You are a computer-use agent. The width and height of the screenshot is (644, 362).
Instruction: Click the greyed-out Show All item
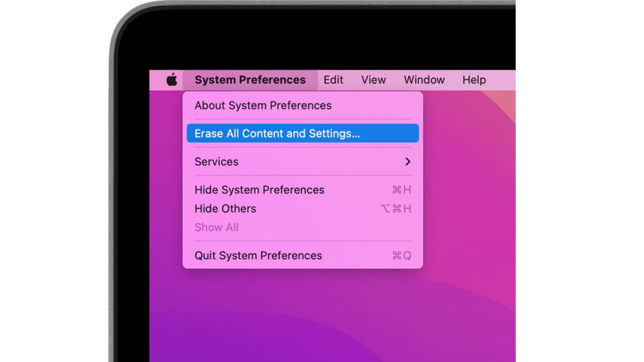(216, 227)
